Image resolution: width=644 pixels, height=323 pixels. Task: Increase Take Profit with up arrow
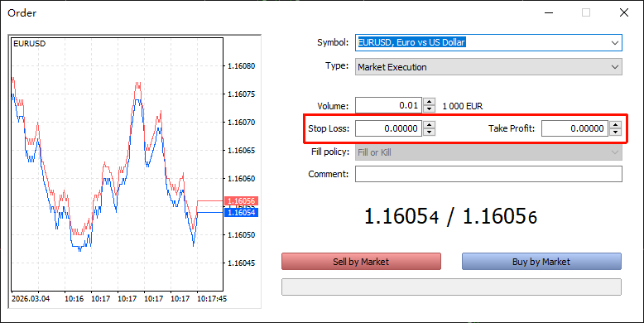(615, 124)
